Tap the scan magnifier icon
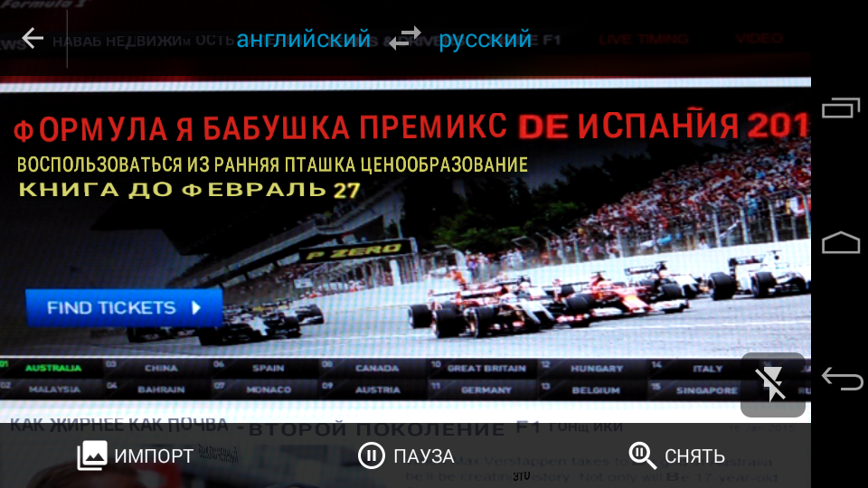The width and height of the screenshot is (868, 488). 642,455
